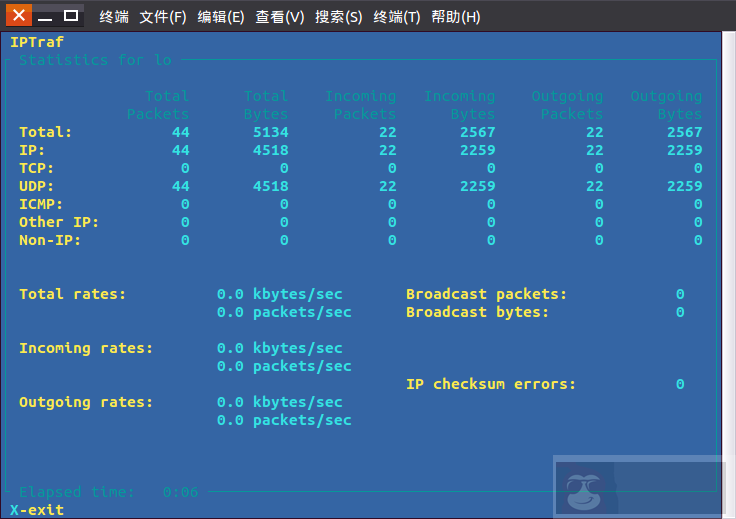
Task: Click IP row total bytes 4518
Action: (x=271, y=150)
